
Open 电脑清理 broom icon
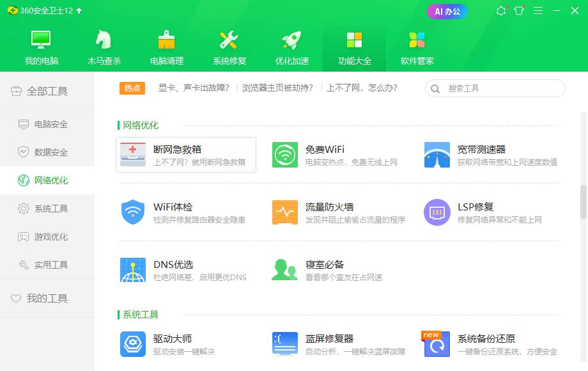(x=167, y=40)
